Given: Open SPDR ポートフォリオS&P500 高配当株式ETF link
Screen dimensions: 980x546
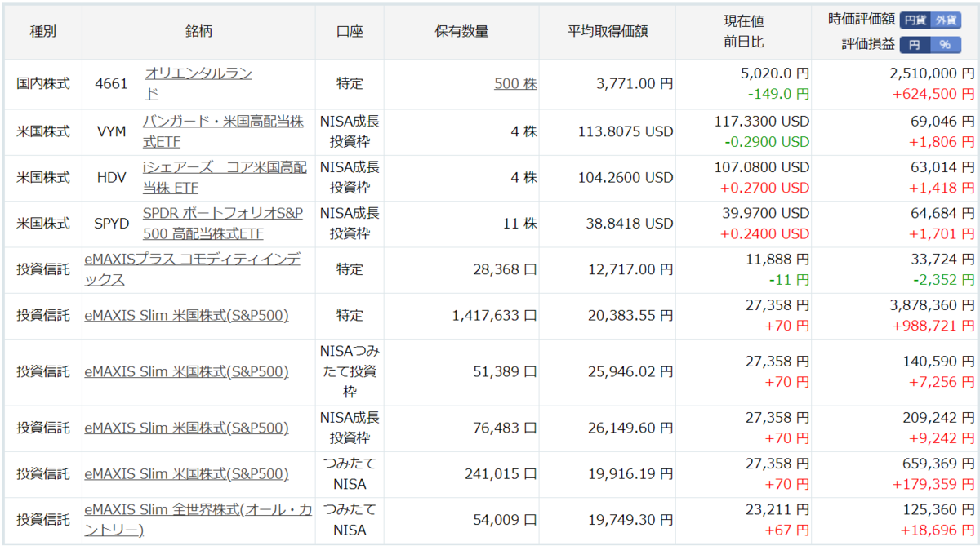Looking at the screenshot, I should (223, 223).
